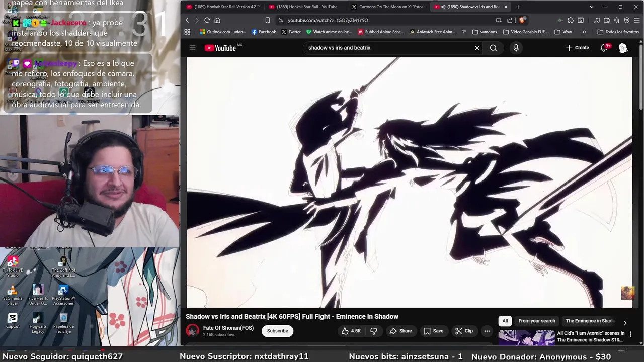
Task: Open the vamonos bookmarks folder
Action: point(485,32)
